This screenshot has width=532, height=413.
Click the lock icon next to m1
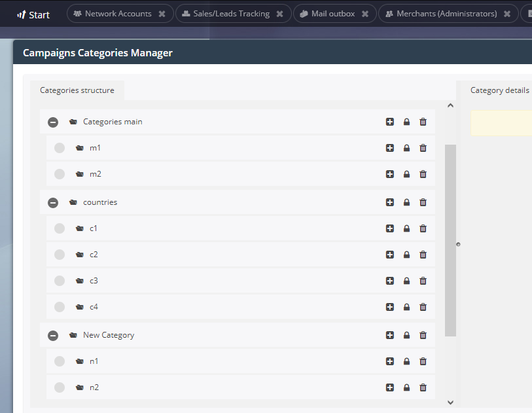[x=406, y=148]
